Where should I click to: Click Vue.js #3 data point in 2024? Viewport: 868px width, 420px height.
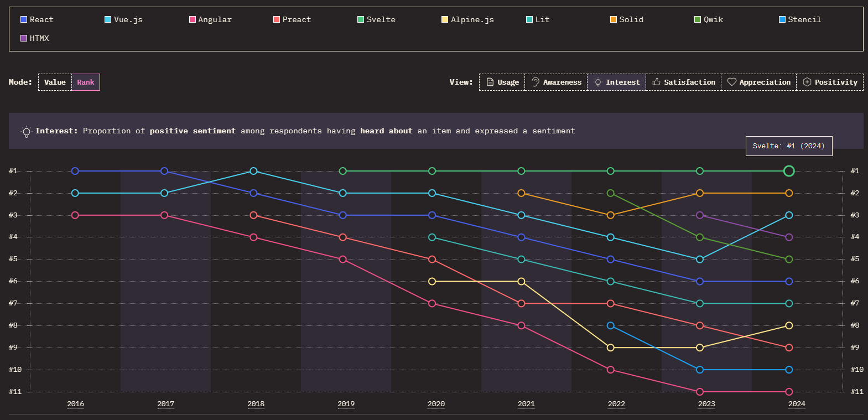coord(789,215)
